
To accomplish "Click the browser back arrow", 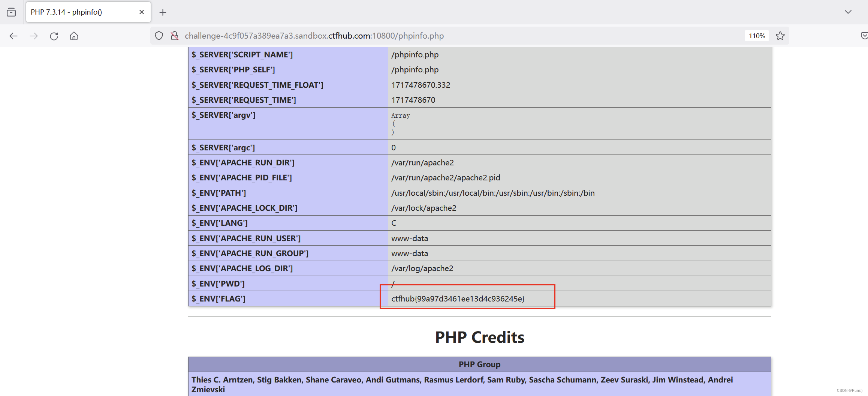I will tap(13, 36).
